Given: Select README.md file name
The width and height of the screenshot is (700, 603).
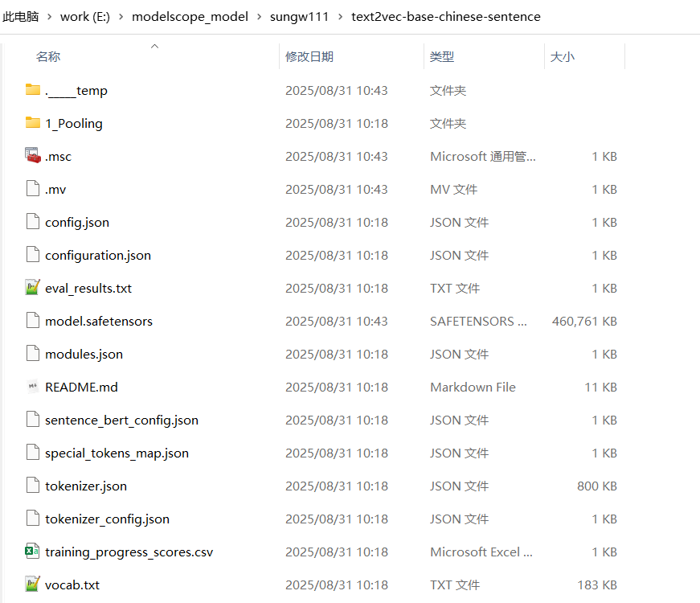Looking at the screenshot, I should [x=81, y=388].
